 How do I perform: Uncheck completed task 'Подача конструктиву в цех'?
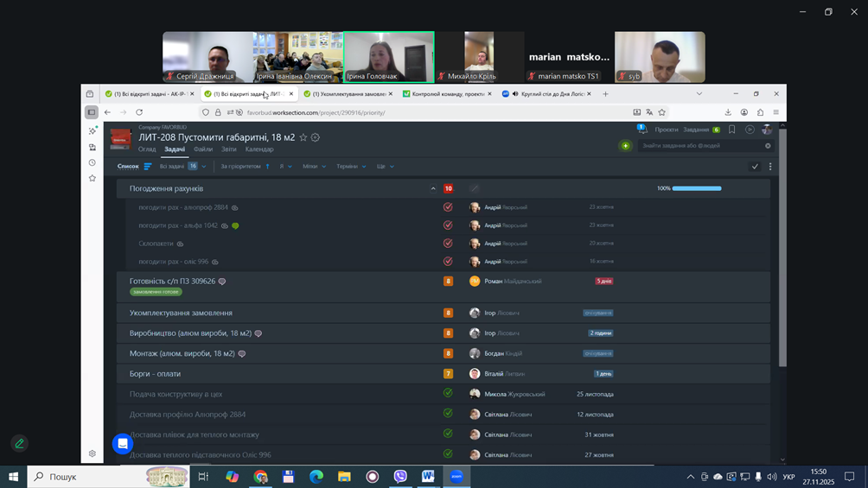pos(448,393)
